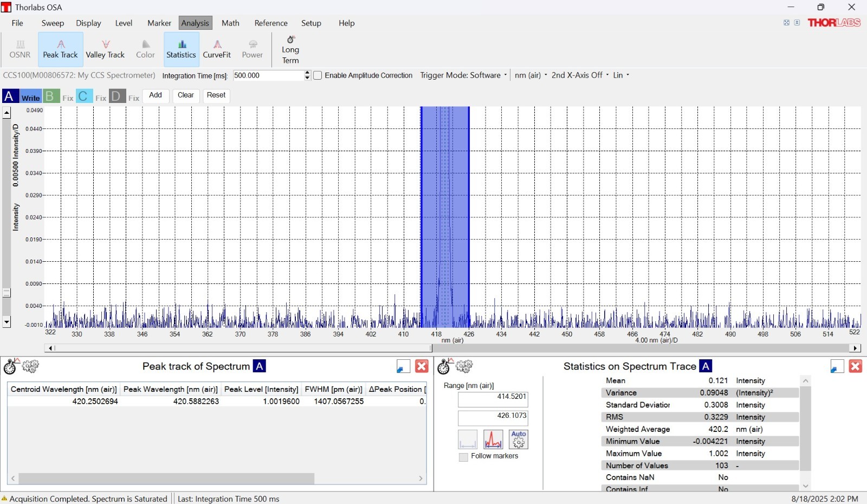Open the CurveFit analysis tool
Image resolution: width=867 pixels, height=504 pixels.
click(217, 49)
